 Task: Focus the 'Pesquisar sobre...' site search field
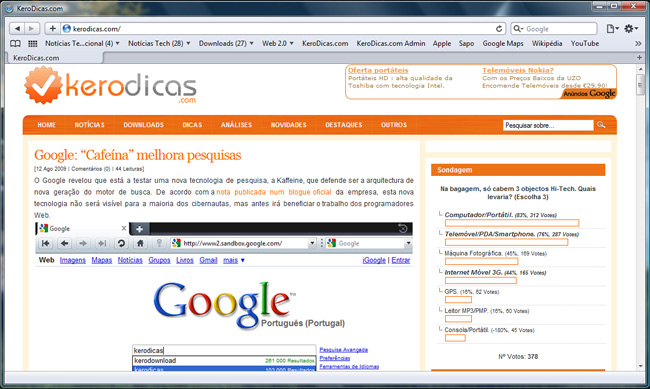pos(548,125)
